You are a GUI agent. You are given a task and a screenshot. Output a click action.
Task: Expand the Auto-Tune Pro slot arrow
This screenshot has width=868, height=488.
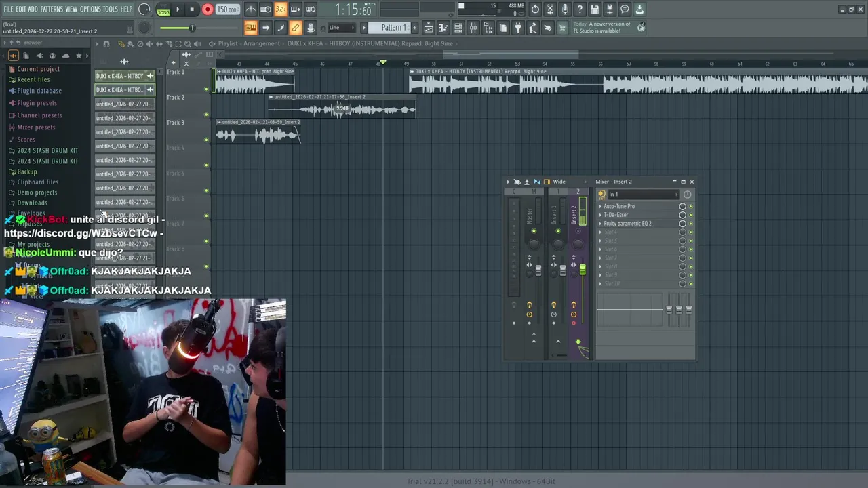(600, 207)
